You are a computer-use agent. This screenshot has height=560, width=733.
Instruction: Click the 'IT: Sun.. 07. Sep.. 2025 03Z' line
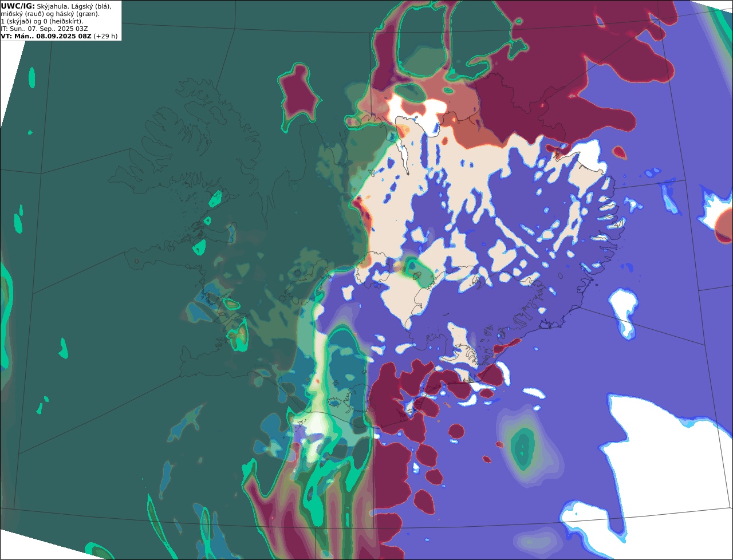(44, 29)
